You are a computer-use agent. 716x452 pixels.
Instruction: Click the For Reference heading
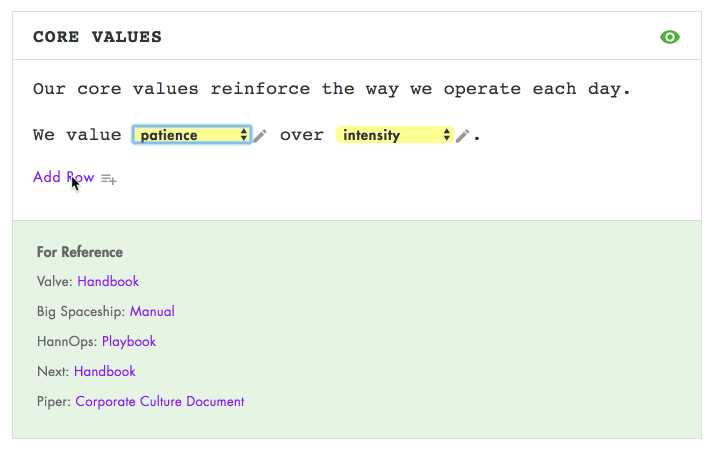click(80, 252)
